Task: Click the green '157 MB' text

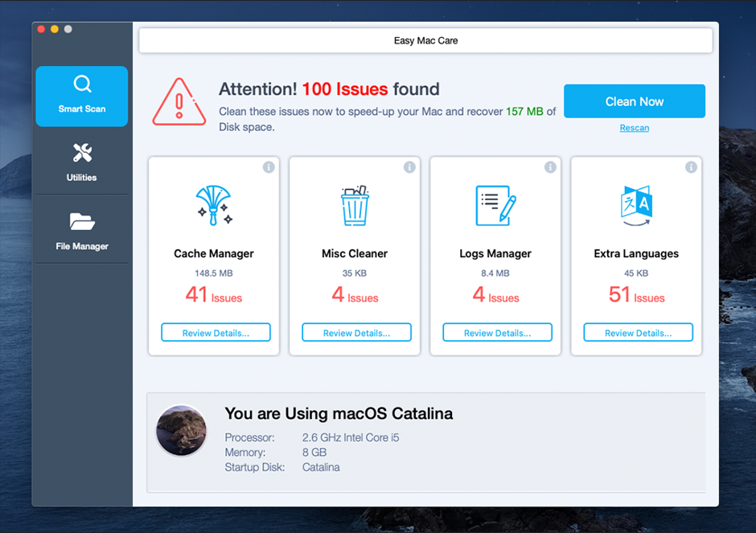Action: tap(524, 111)
